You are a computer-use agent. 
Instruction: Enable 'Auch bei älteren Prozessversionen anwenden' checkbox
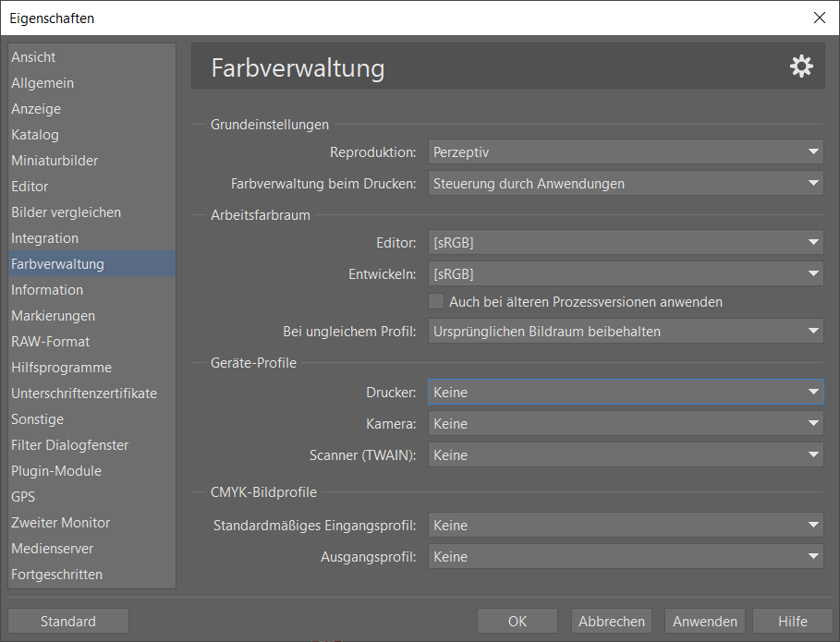coord(437,301)
